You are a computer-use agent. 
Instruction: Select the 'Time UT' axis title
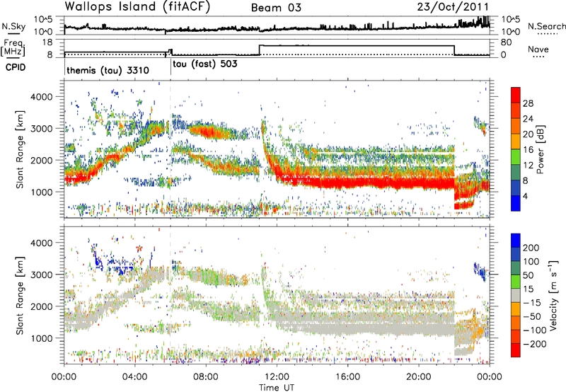(277, 387)
